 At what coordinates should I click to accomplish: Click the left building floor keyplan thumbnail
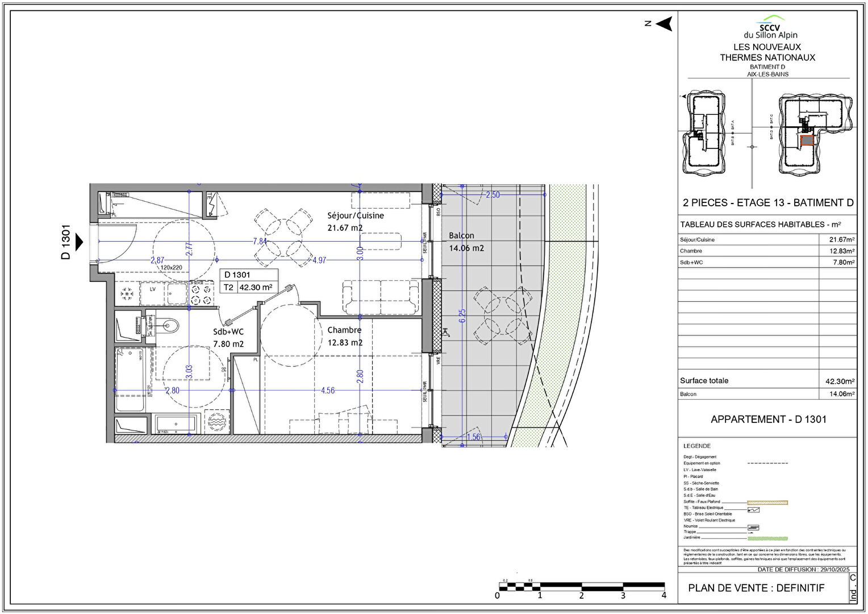(705, 132)
